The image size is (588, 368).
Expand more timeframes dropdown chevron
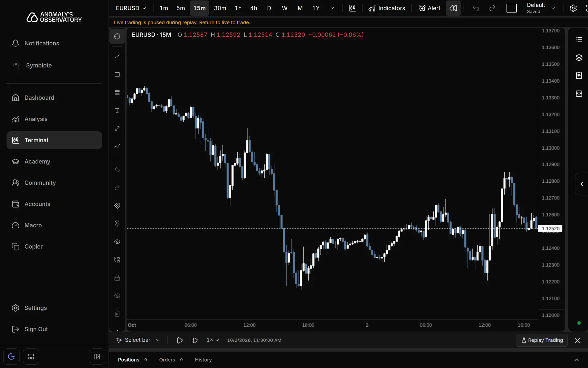pyautogui.click(x=332, y=8)
